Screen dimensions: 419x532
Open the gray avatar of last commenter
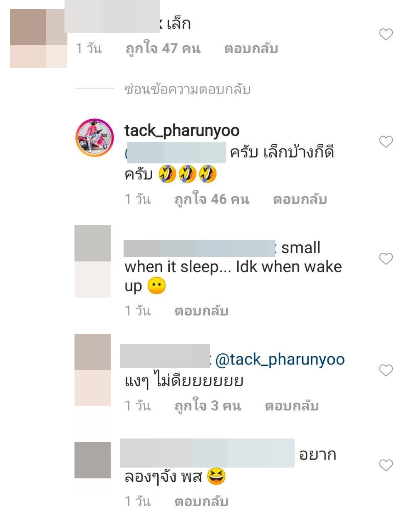point(92,460)
